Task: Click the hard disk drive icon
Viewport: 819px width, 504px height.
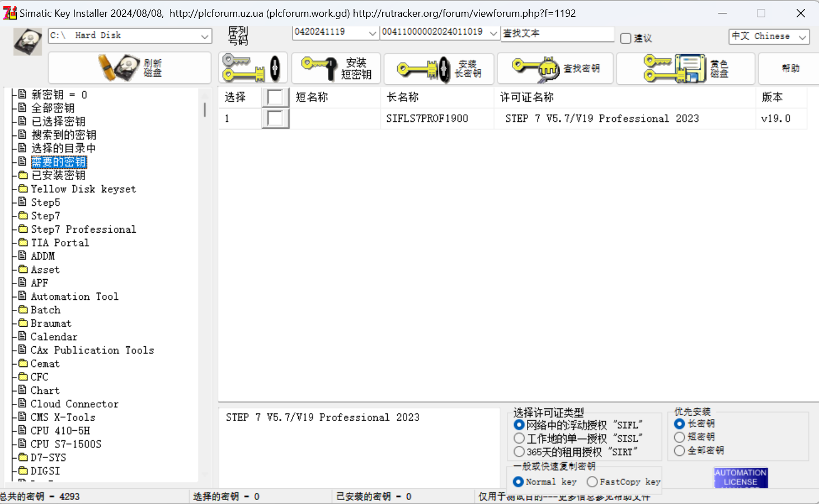Action: tap(27, 42)
